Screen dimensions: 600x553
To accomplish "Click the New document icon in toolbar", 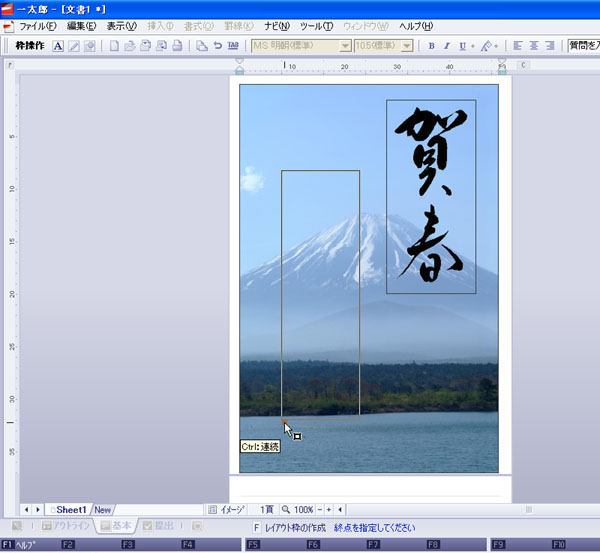I will point(114,46).
